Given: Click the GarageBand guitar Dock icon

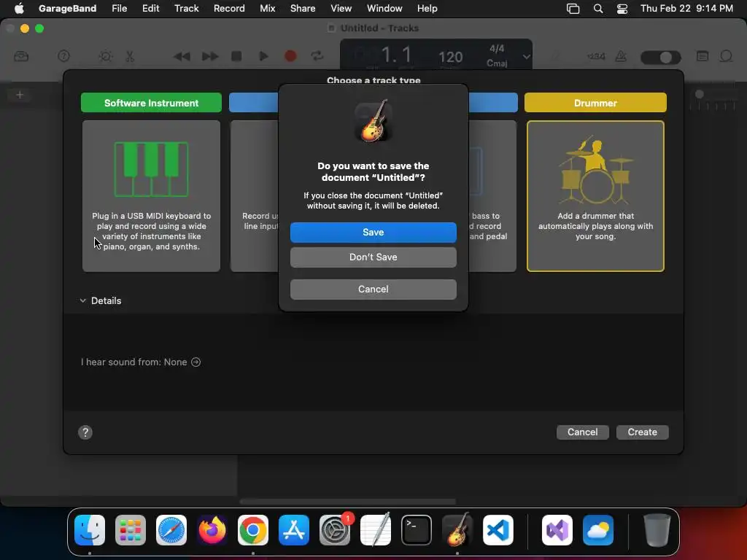Looking at the screenshot, I should click(457, 530).
